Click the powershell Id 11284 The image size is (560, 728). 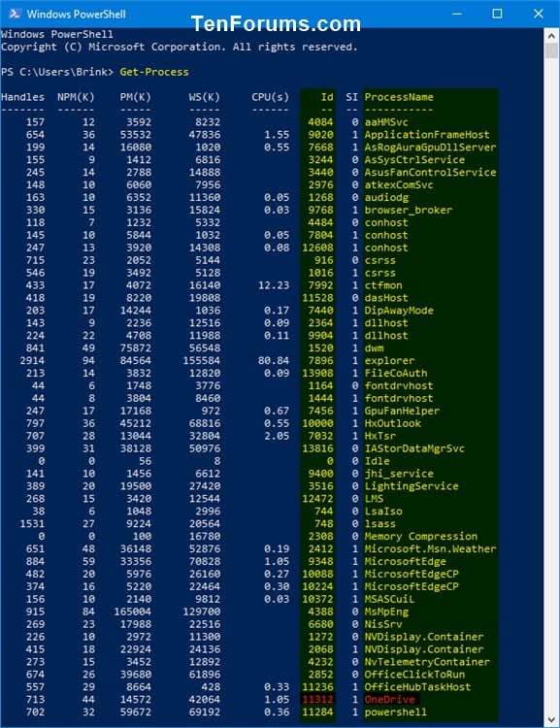pos(317,711)
